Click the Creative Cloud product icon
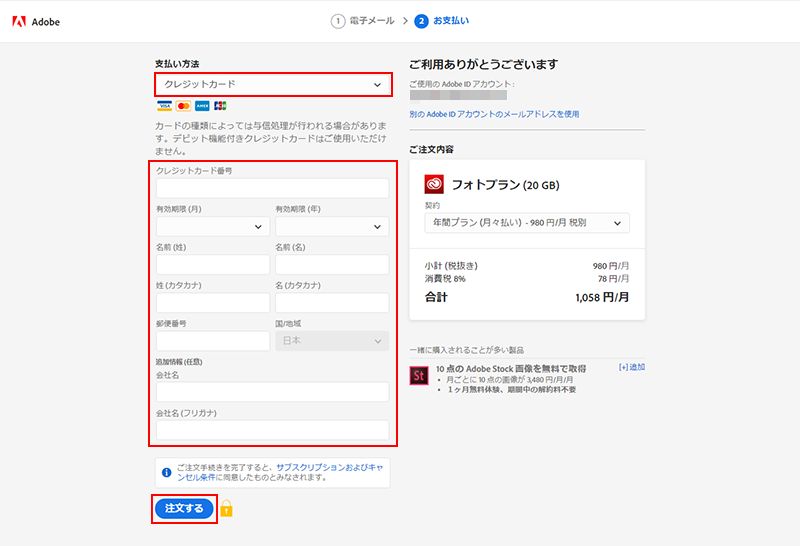This screenshot has height=546, width=800. click(x=434, y=184)
